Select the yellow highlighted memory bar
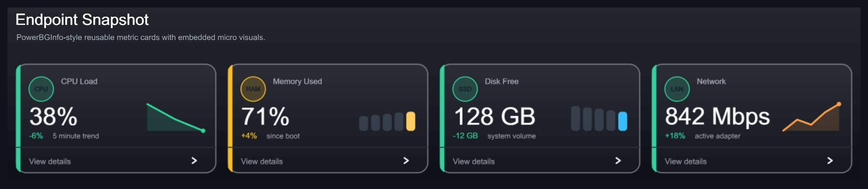This screenshot has width=868, height=189. tap(411, 121)
